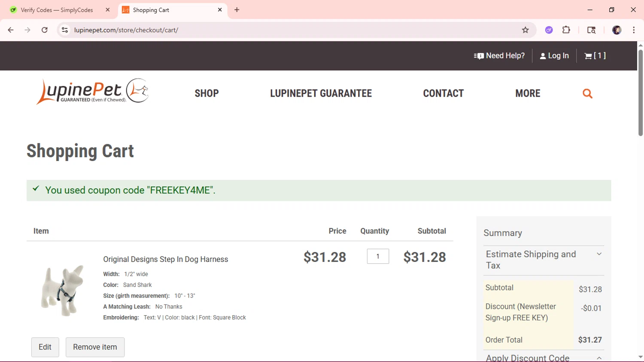Expand Estimate Shipping and Tax section
The height and width of the screenshot is (362, 644).
(x=544, y=260)
